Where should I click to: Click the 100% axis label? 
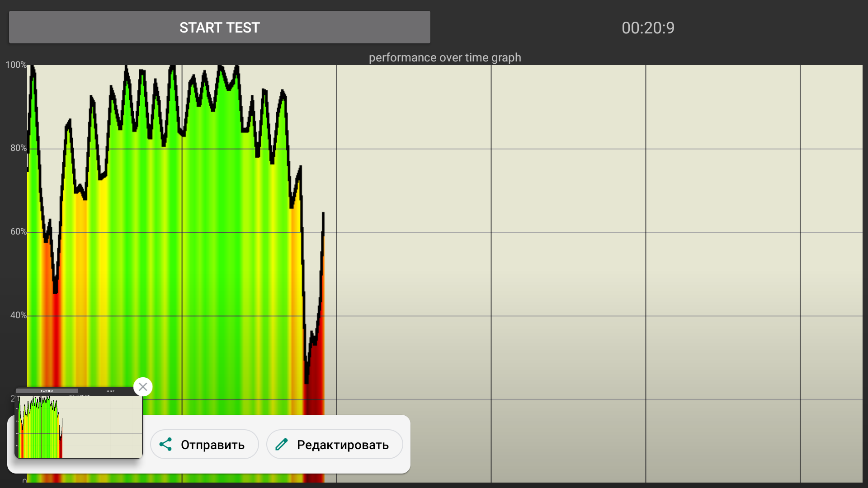coord(16,65)
